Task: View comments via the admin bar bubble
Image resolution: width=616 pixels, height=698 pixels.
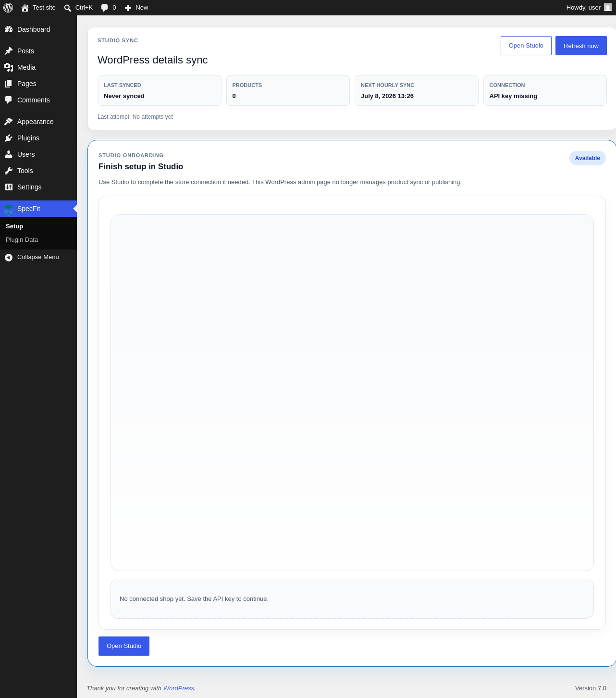Action: click(x=105, y=8)
